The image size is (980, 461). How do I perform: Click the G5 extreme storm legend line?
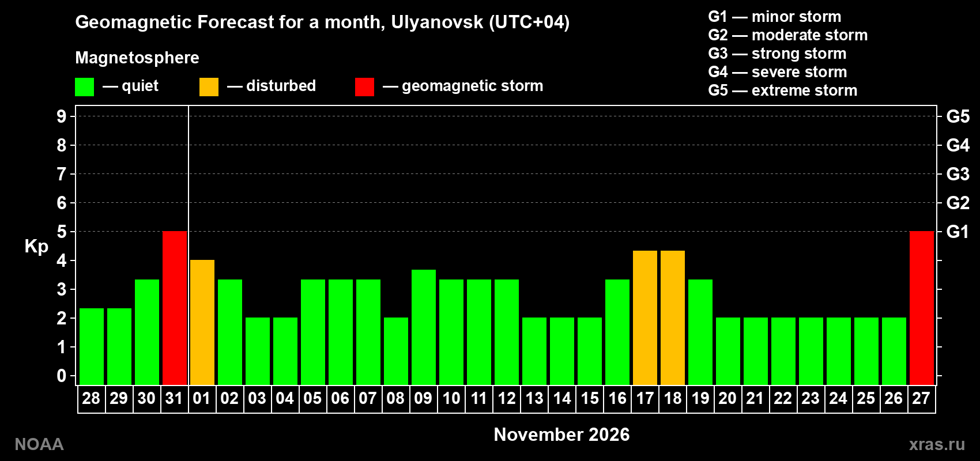[x=783, y=90]
